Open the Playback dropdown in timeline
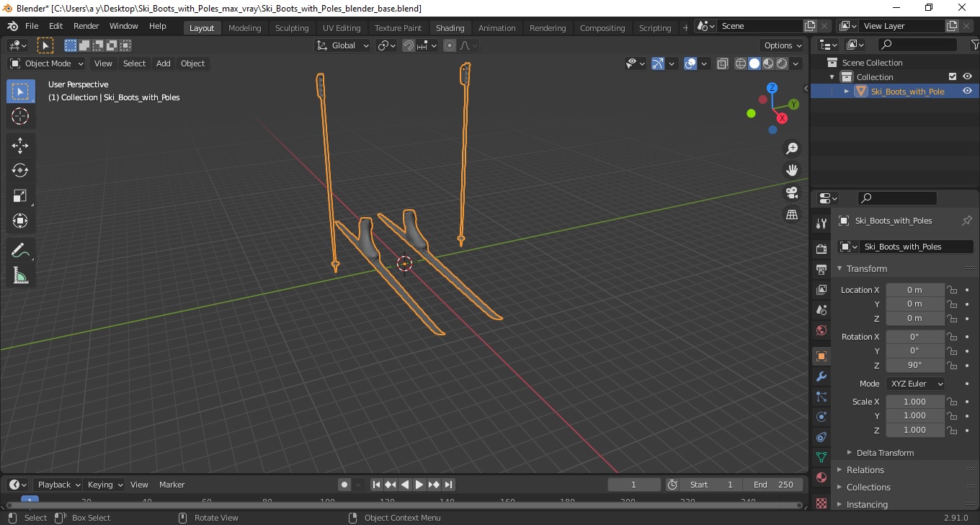 coord(58,485)
